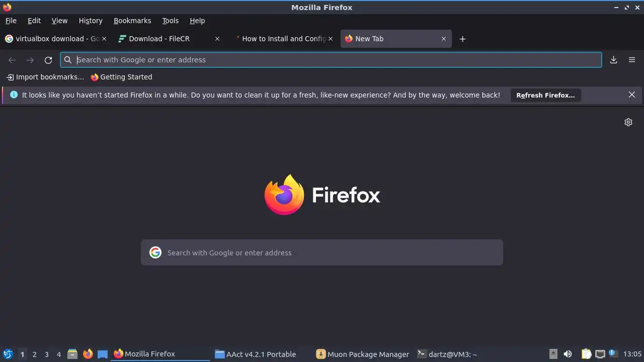Open the Tools menu
Viewport: 644px width, 362px height.
click(170, 21)
